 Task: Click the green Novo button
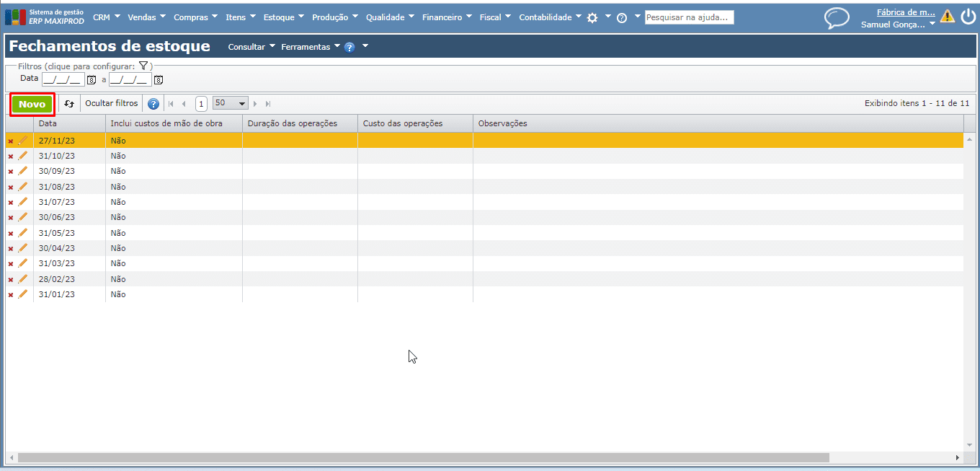[32, 104]
